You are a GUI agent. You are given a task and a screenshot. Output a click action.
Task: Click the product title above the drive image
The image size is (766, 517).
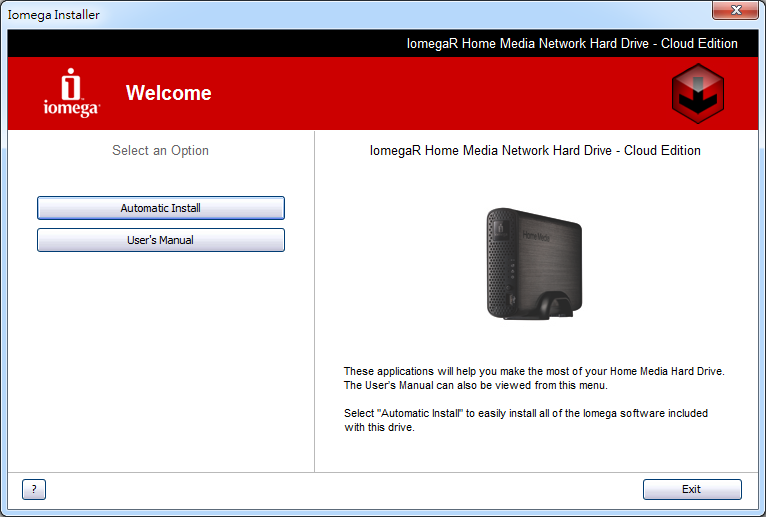(x=535, y=151)
